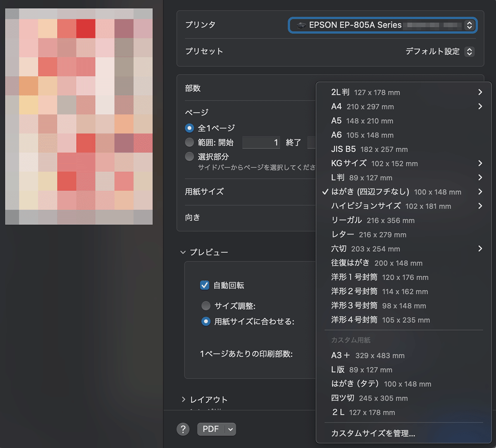The image size is (496, 448).
Task: Toggle 自動回転 checkbox
Action: 205,285
